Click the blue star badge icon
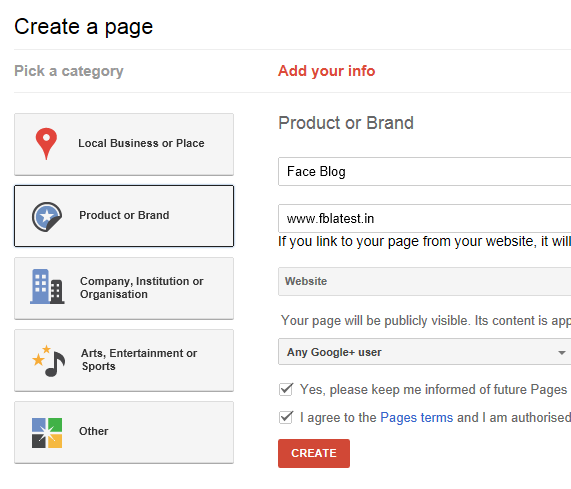This screenshot has height=489, width=571. (47, 217)
